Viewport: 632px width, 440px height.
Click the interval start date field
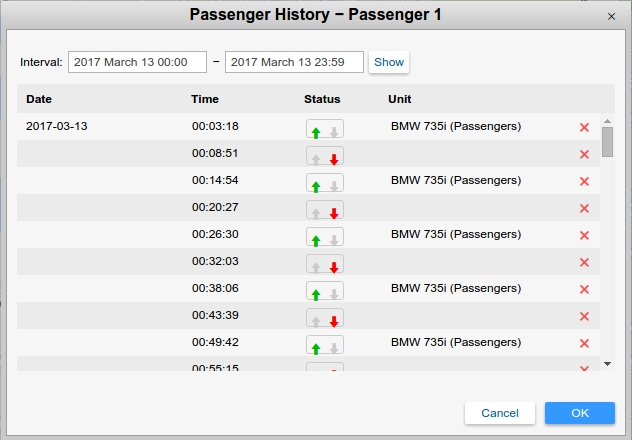[137, 62]
